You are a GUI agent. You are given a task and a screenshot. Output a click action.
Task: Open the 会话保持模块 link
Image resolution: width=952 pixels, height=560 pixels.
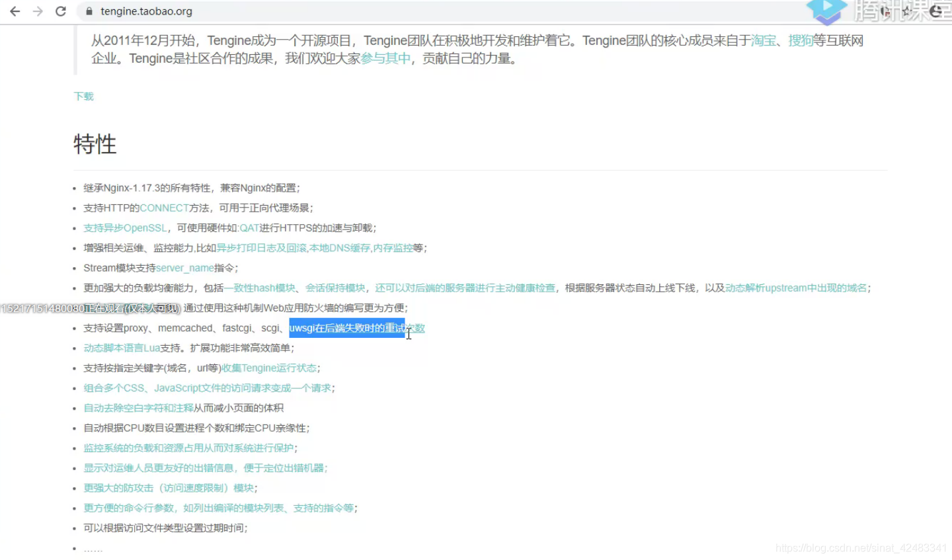[335, 288]
